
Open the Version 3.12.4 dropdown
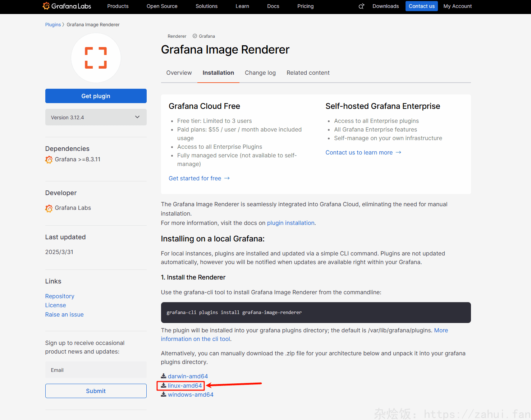coord(96,117)
